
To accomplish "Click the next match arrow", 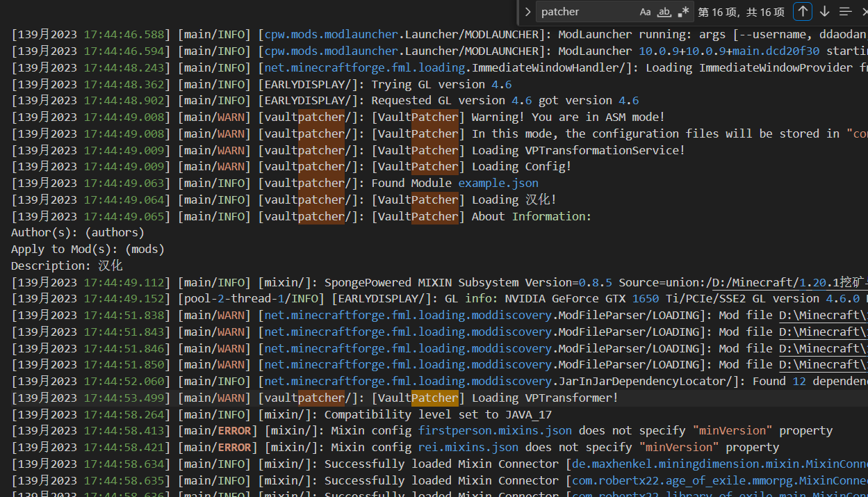I will pyautogui.click(x=824, y=11).
